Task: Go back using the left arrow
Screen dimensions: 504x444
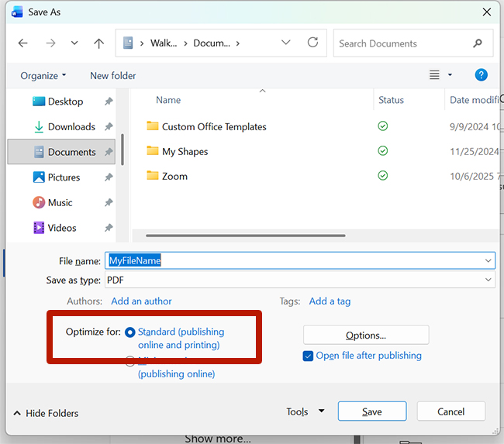Action: (22, 43)
